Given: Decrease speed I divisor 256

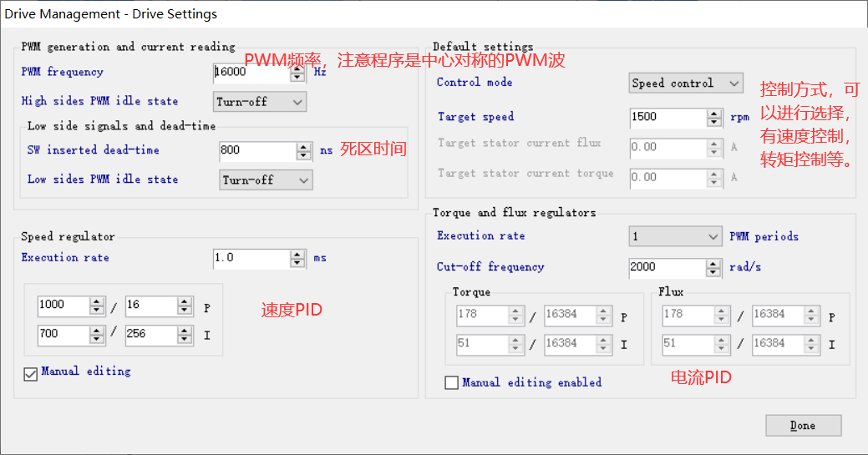Looking at the screenshot, I should click(185, 340).
